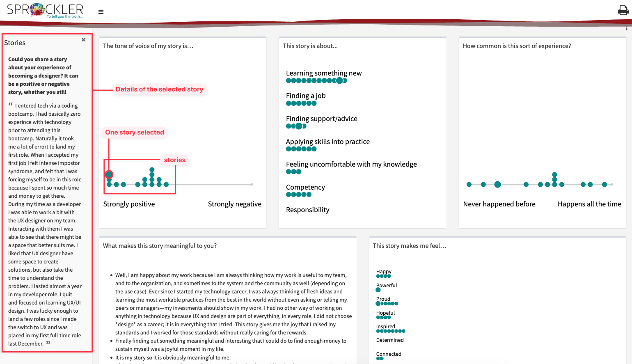Click the Never happened before axis label
Viewport: 632px width, 364px height.
(499, 204)
